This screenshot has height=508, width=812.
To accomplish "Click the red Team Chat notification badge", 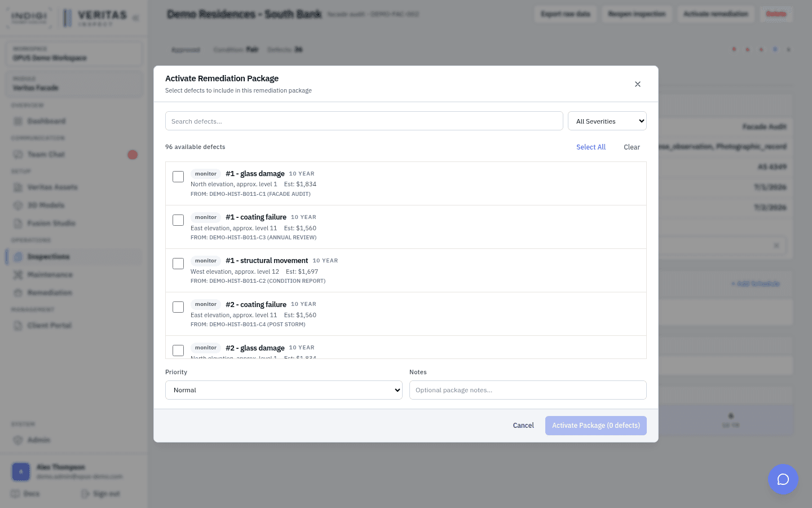I will point(133,155).
